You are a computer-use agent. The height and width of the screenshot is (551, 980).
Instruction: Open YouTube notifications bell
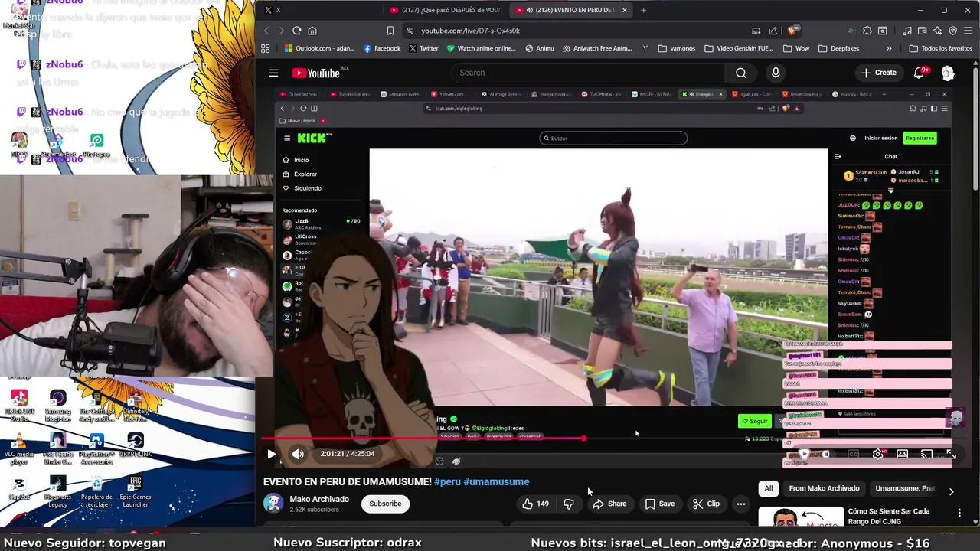pyautogui.click(x=919, y=73)
